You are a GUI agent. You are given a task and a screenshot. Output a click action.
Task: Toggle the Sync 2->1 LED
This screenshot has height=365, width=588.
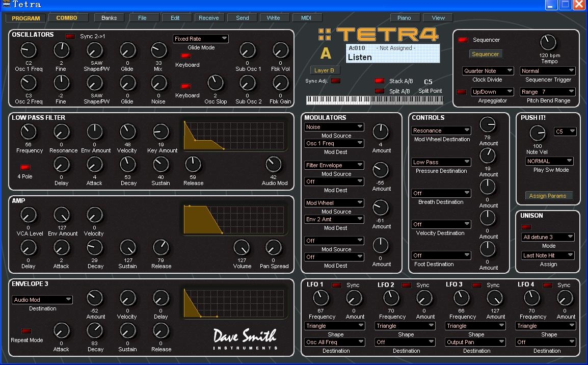pos(70,36)
